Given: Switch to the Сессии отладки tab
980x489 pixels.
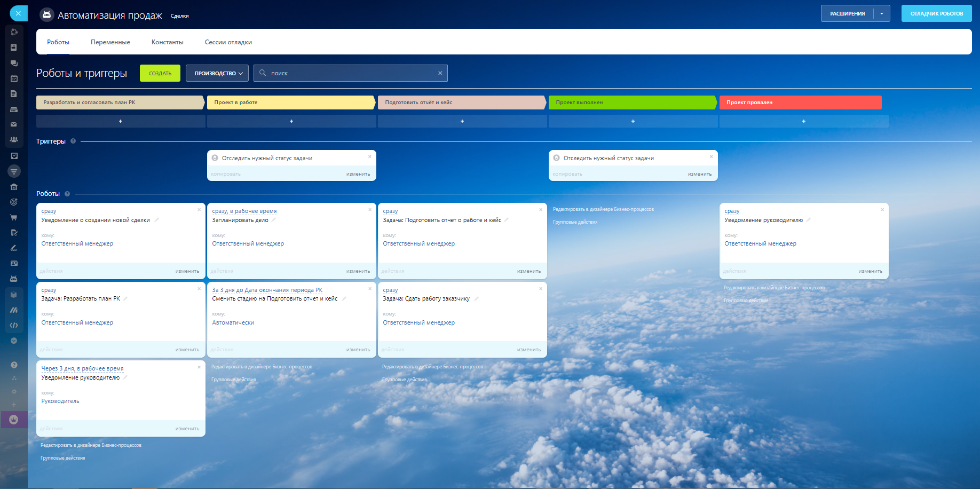Looking at the screenshot, I should click(x=228, y=42).
